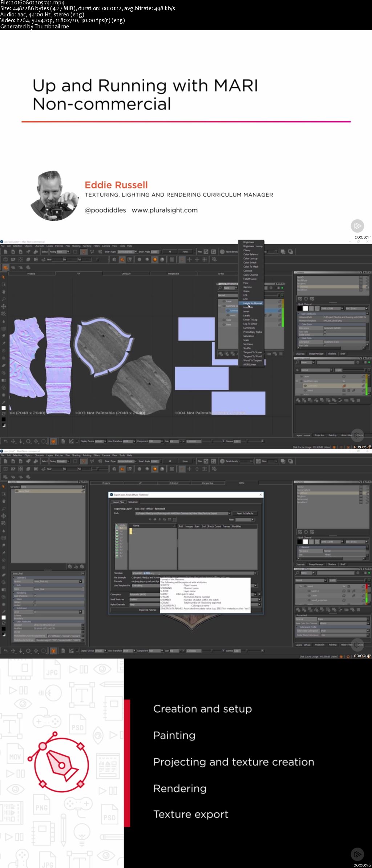Click the white Quick Channel swatch in axe_wall_plate window

[306, 308]
